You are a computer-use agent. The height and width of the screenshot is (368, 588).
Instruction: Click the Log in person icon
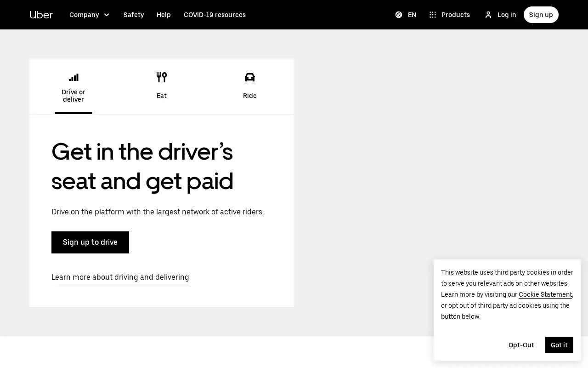point(488,15)
